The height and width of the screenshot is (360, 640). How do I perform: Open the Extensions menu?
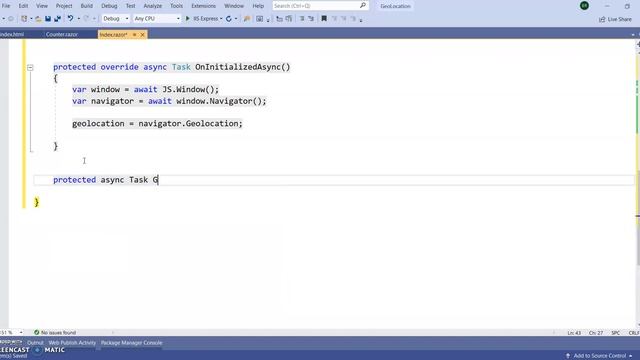[203, 6]
